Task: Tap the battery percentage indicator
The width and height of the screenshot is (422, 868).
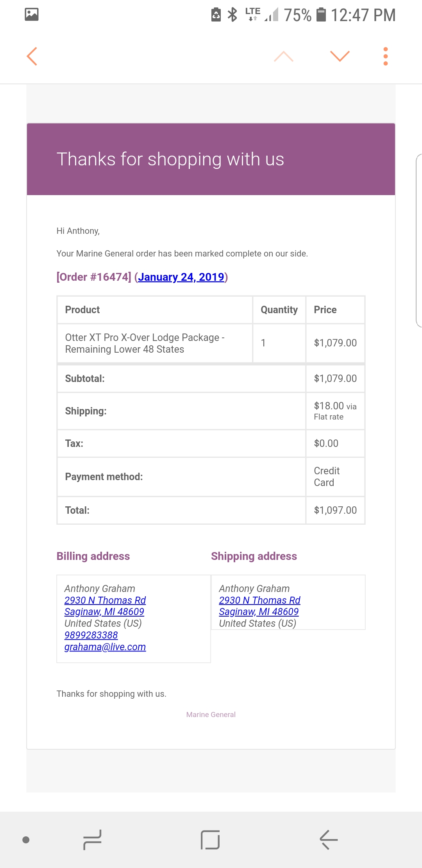Action: (x=297, y=15)
